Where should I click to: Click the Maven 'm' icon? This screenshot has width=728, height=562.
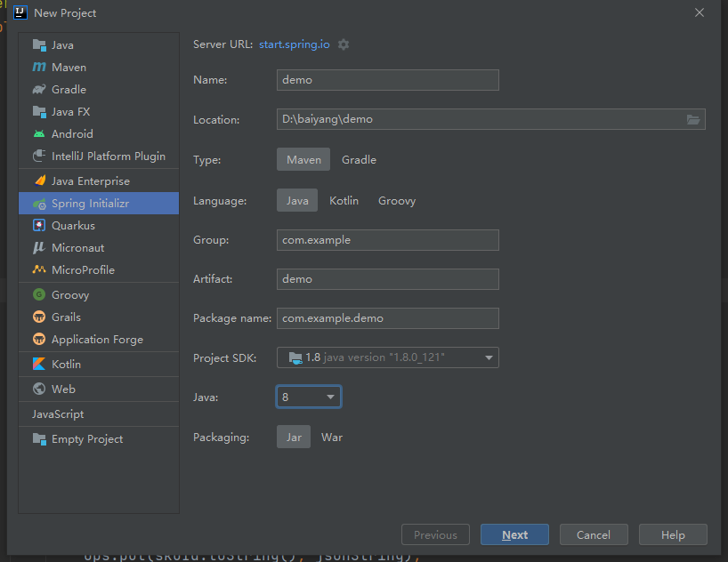(x=39, y=68)
